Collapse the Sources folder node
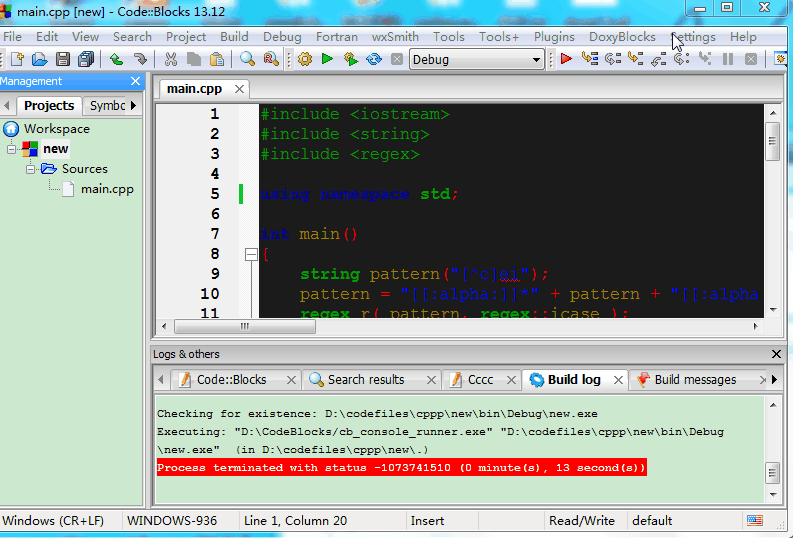 tap(31, 169)
